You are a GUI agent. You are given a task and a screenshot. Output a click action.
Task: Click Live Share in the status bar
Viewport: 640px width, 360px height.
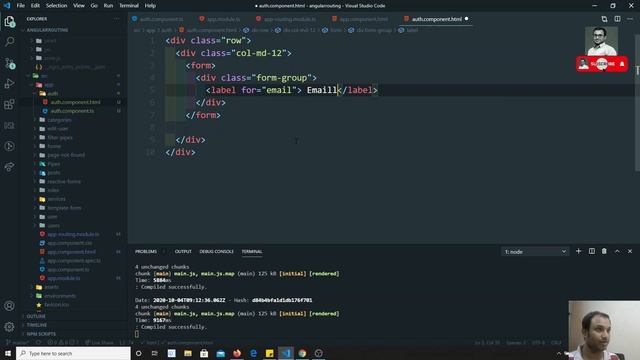pyautogui.click(x=99, y=343)
